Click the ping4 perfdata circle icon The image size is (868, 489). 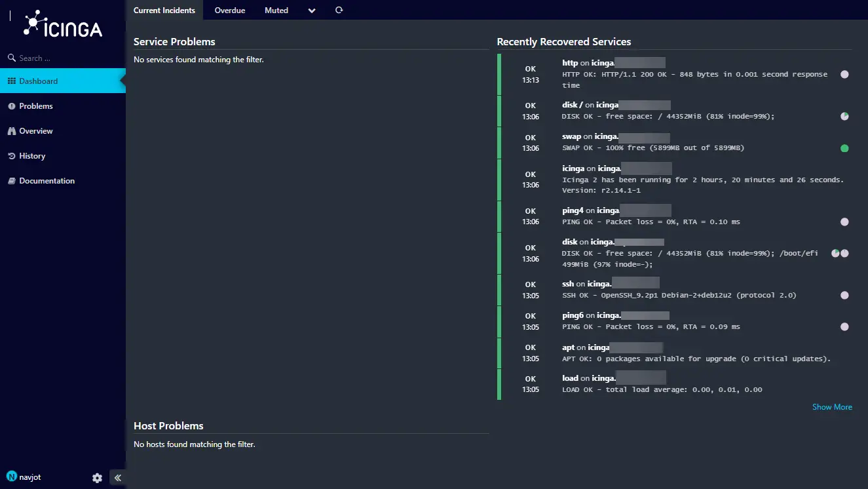(x=844, y=222)
